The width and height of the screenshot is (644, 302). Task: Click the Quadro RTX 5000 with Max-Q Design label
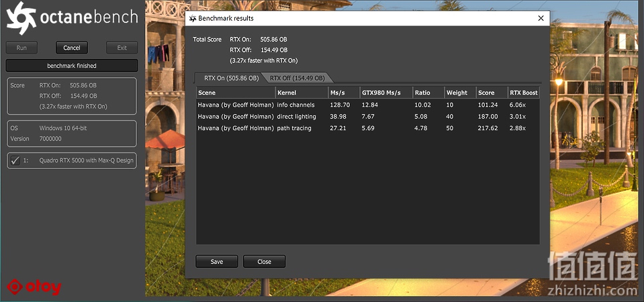tap(86, 160)
